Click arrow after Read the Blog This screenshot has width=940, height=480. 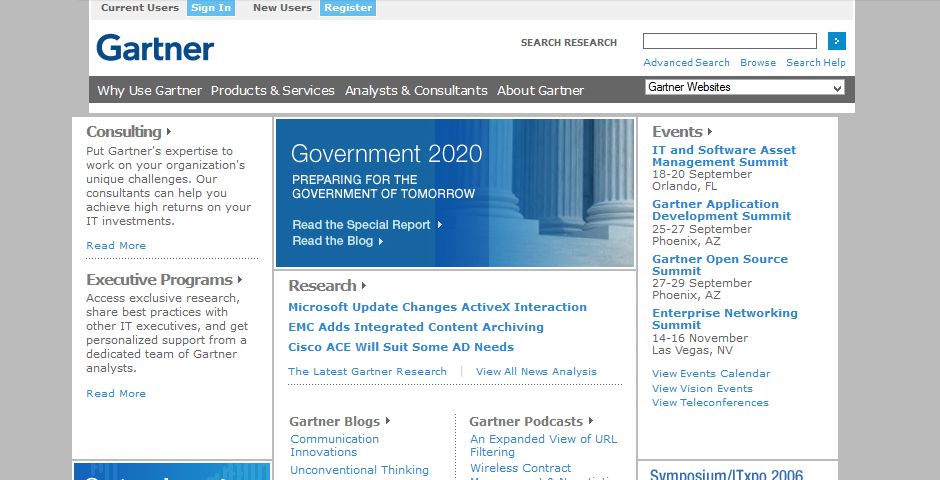point(381,241)
